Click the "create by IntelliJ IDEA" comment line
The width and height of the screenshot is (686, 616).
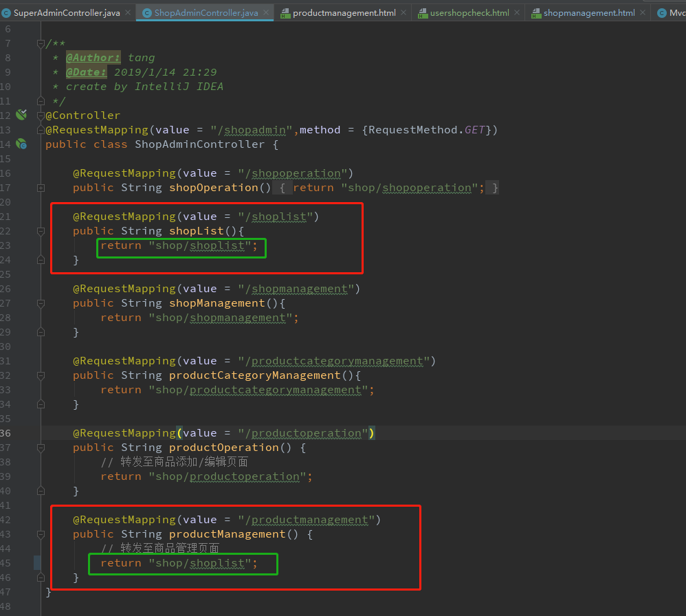tap(144, 87)
